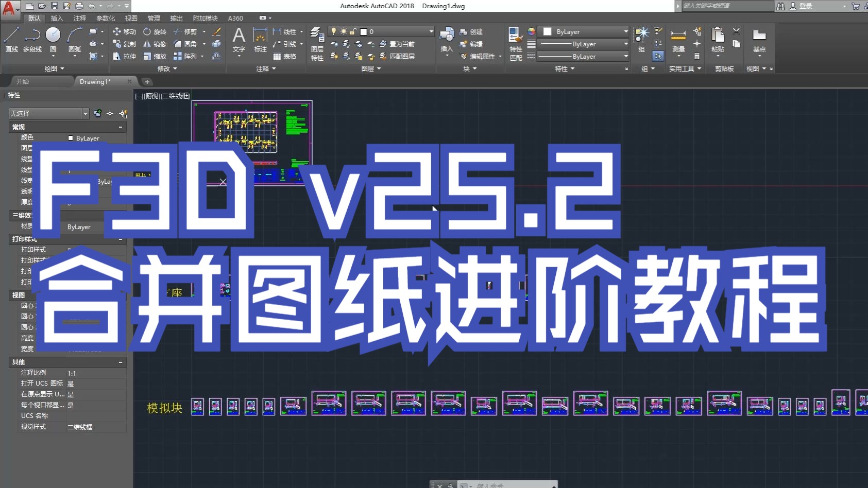868x488 pixels.
Task: Select the Polyline (多段线) tool
Action: coord(32,39)
